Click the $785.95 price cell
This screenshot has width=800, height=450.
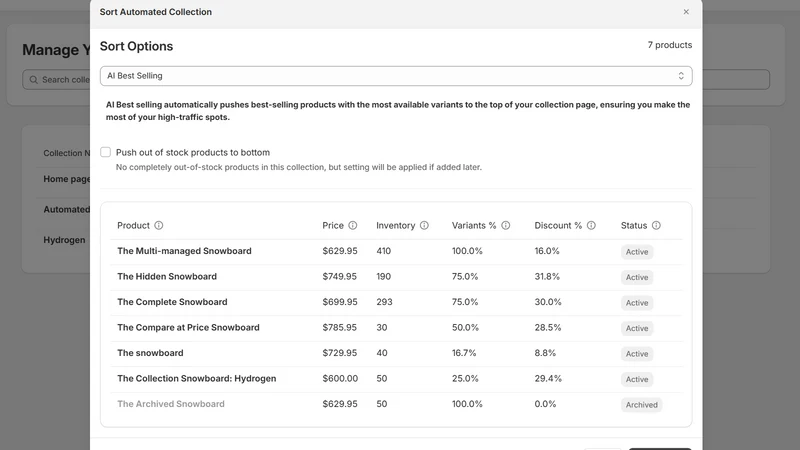(339, 328)
